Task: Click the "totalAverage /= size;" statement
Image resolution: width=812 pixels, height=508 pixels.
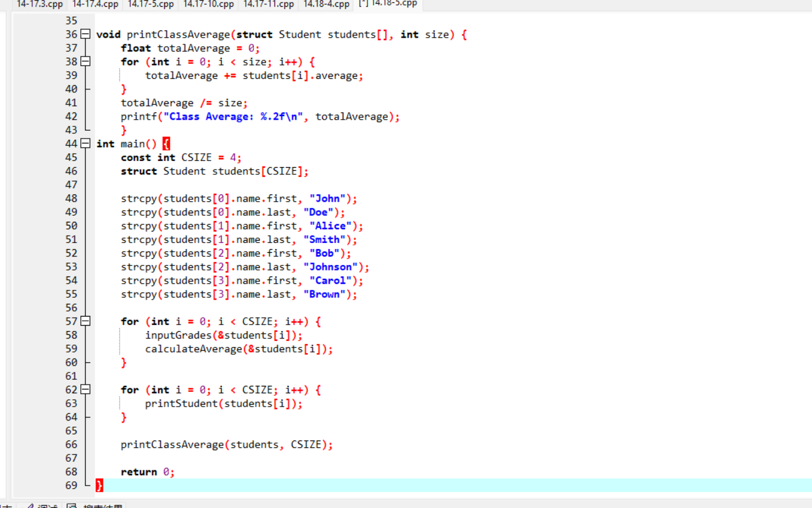Action: [x=184, y=103]
